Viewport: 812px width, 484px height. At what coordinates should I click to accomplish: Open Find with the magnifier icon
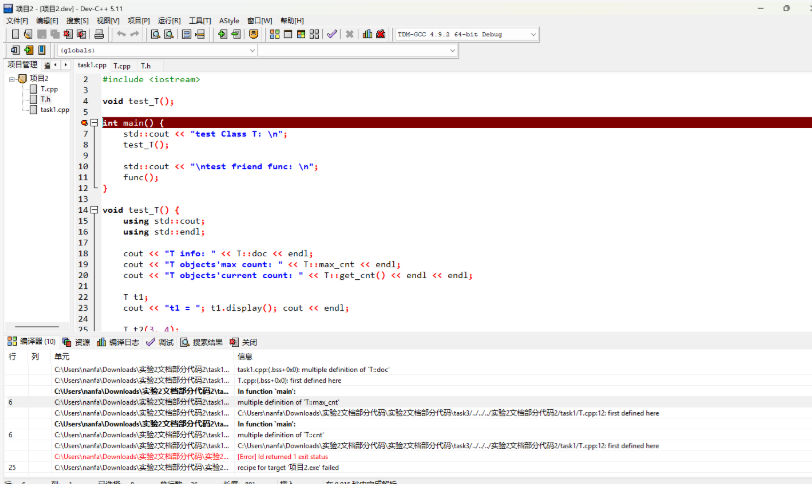tap(155, 34)
